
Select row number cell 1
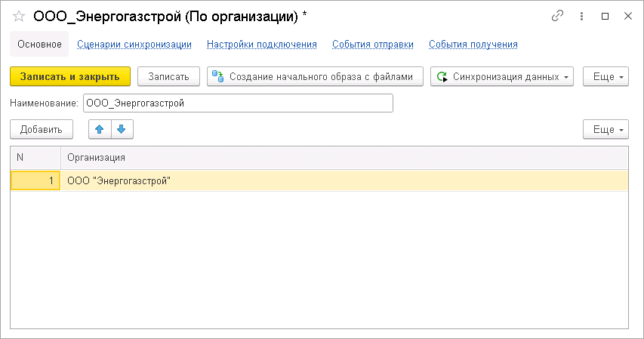point(35,180)
